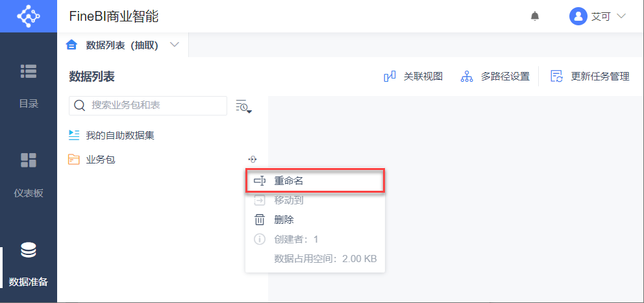Click the FineBI logo icon
The height and width of the screenshot is (303, 644).
pos(28,16)
